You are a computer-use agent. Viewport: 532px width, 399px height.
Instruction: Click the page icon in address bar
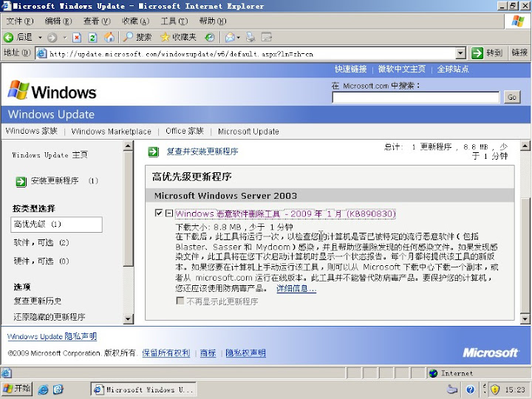tap(41, 53)
